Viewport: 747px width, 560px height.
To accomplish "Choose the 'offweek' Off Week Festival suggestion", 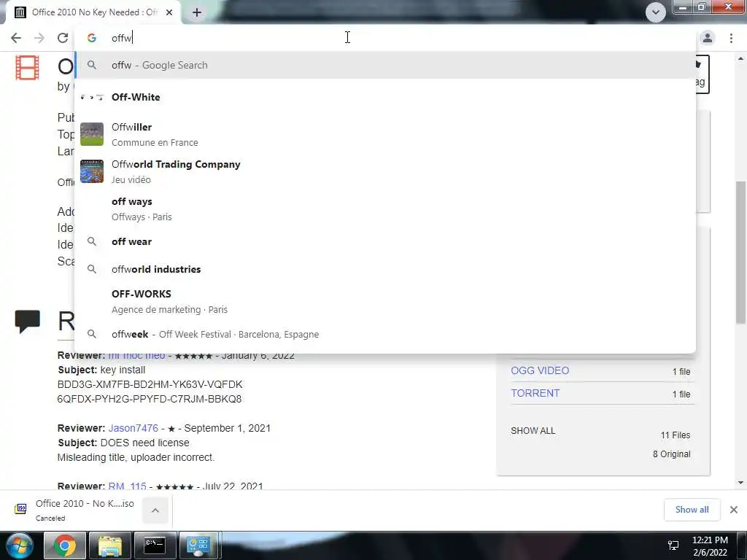I will coord(385,334).
